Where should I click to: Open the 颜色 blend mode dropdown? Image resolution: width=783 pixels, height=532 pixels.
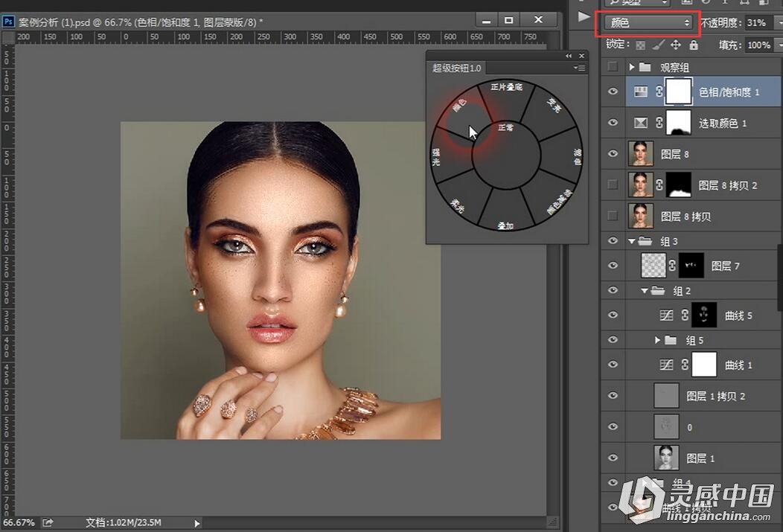[x=648, y=22]
